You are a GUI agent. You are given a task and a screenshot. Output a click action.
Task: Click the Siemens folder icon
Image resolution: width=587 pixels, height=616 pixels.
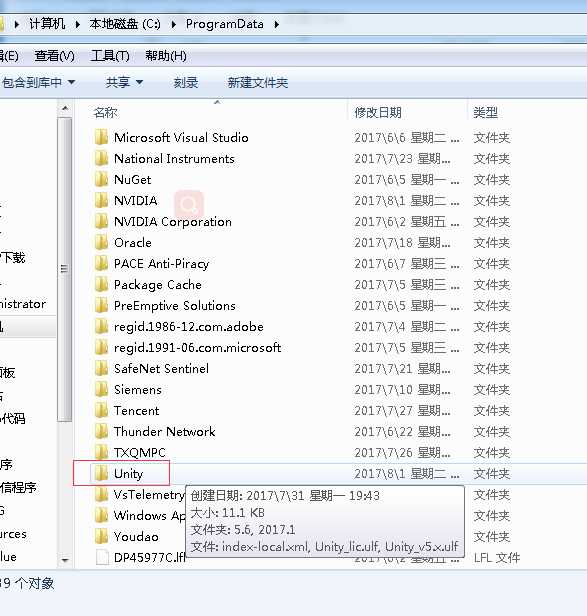point(101,389)
